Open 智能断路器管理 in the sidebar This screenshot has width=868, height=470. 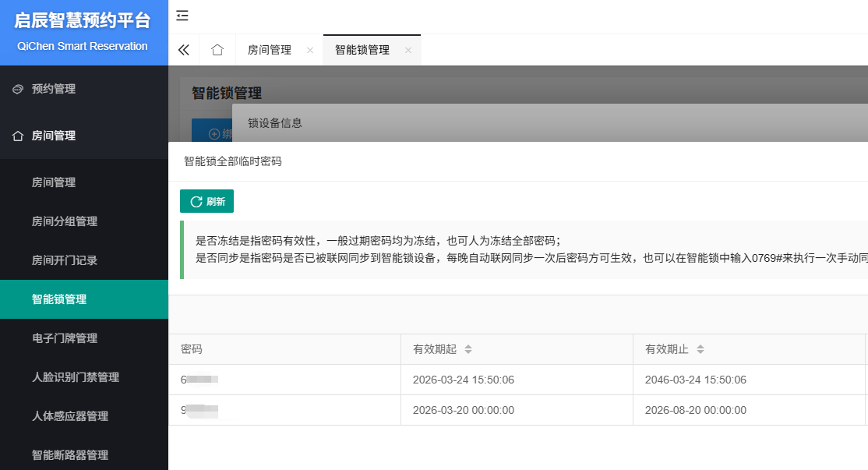pyautogui.click(x=70, y=455)
